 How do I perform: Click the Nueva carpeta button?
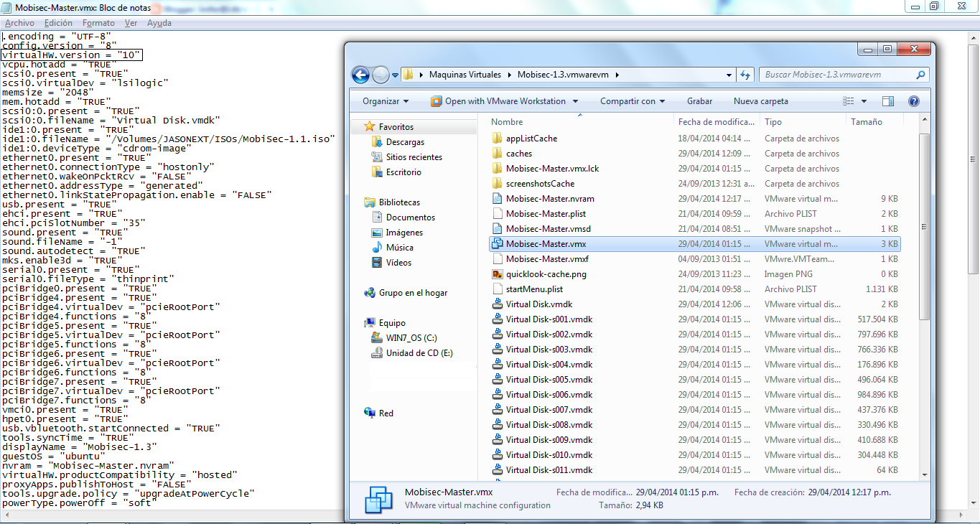(x=761, y=101)
